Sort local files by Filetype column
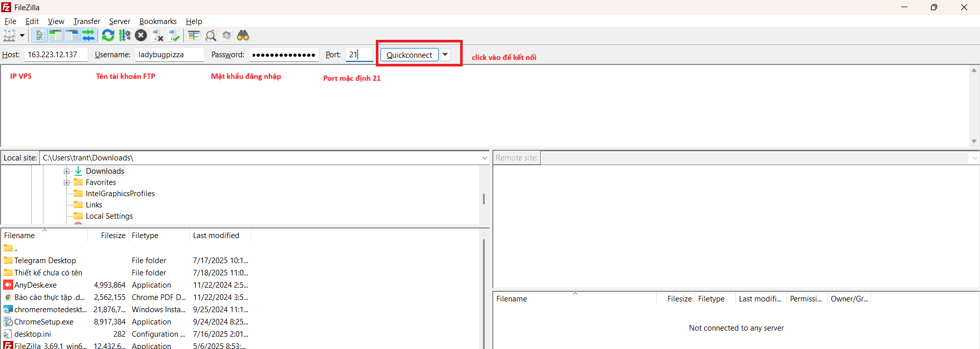The height and width of the screenshot is (349, 980). coord(159,236)
